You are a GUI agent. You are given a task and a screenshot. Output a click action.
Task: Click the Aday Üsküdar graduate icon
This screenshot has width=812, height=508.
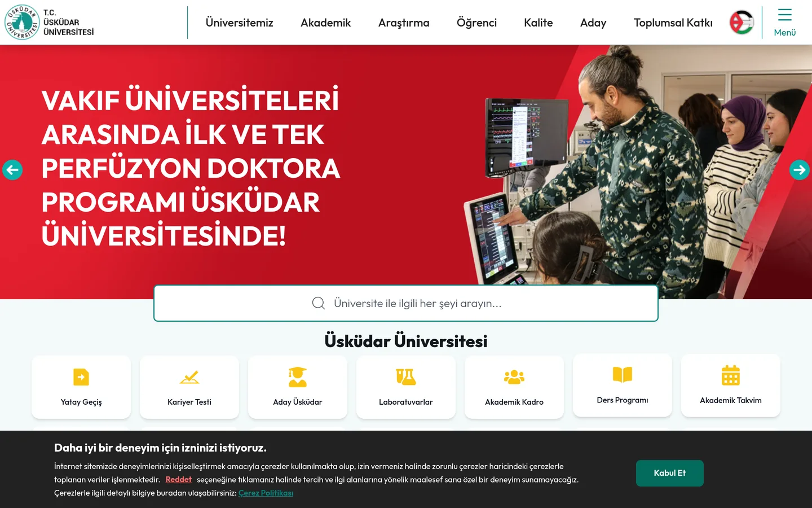pyautogui.click(x=298, y=376)
